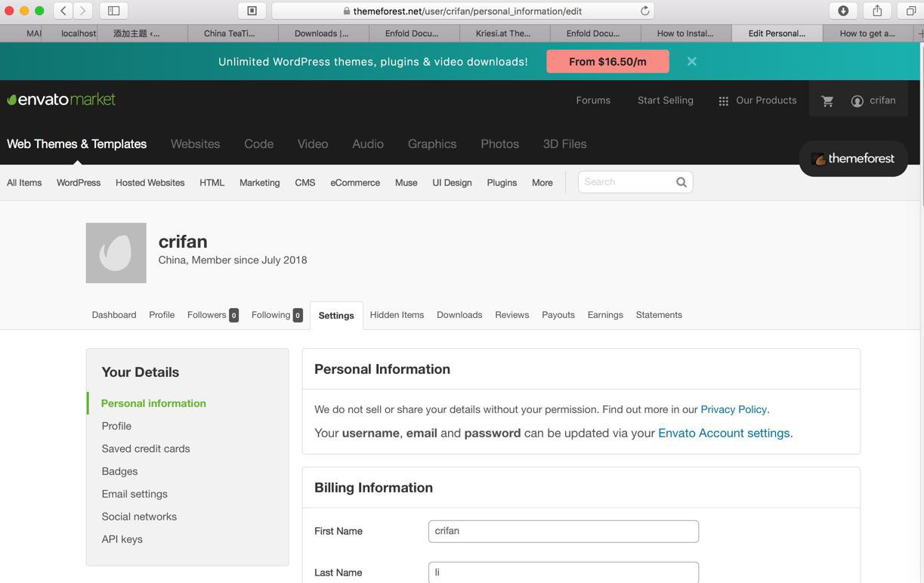
Task: Open the Photos category
Action: pos(500,143)
